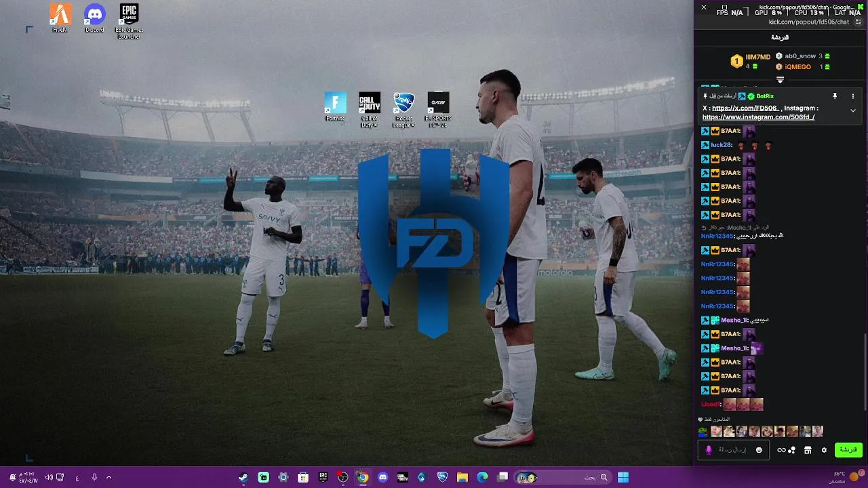868x488 pixels.
Task: Click the purple microphone icon in message box
Action: click(709, 450)
